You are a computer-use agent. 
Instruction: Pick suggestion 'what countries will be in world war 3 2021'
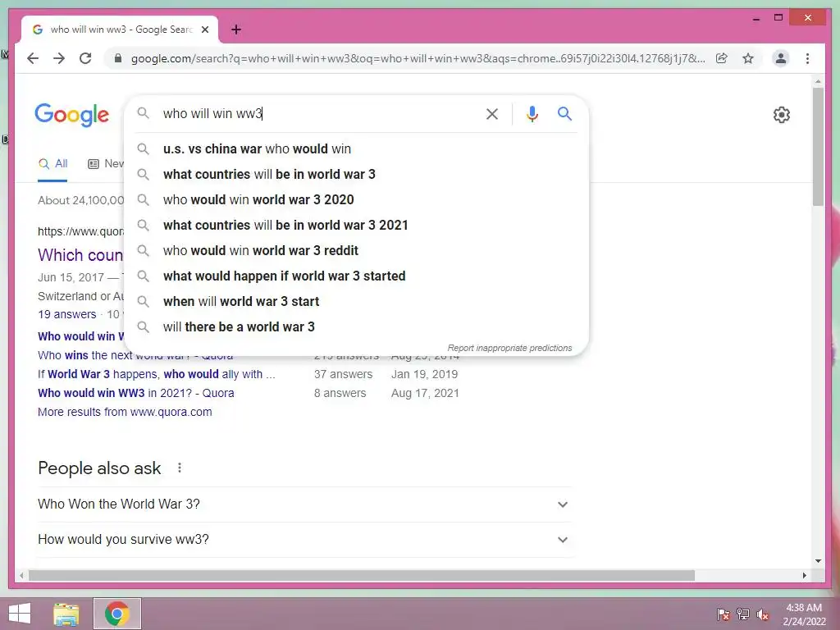pos(356,225)
